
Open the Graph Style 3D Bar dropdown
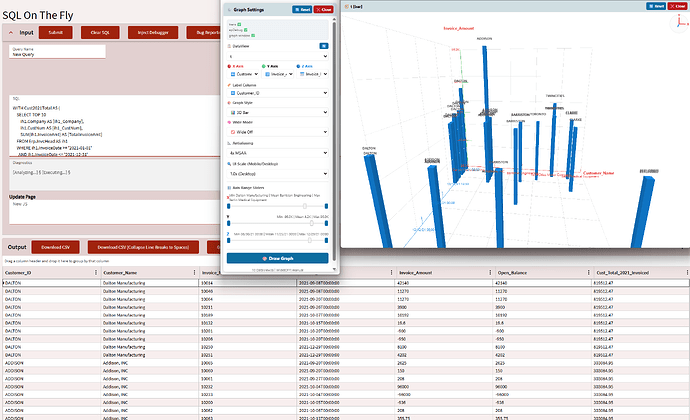279,112
